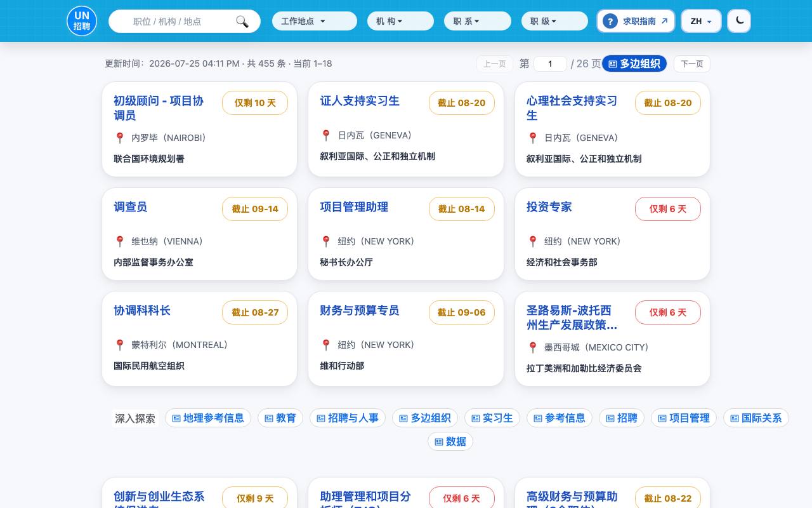Click 内部监督事务办公室 organization text

pyautogui.click(x=154, y=262)
